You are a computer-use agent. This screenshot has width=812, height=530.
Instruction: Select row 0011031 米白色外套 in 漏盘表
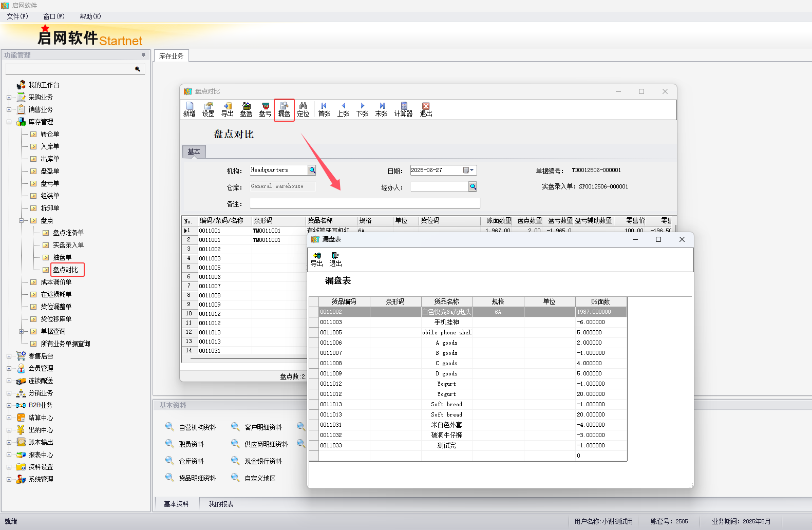[468, 425]
